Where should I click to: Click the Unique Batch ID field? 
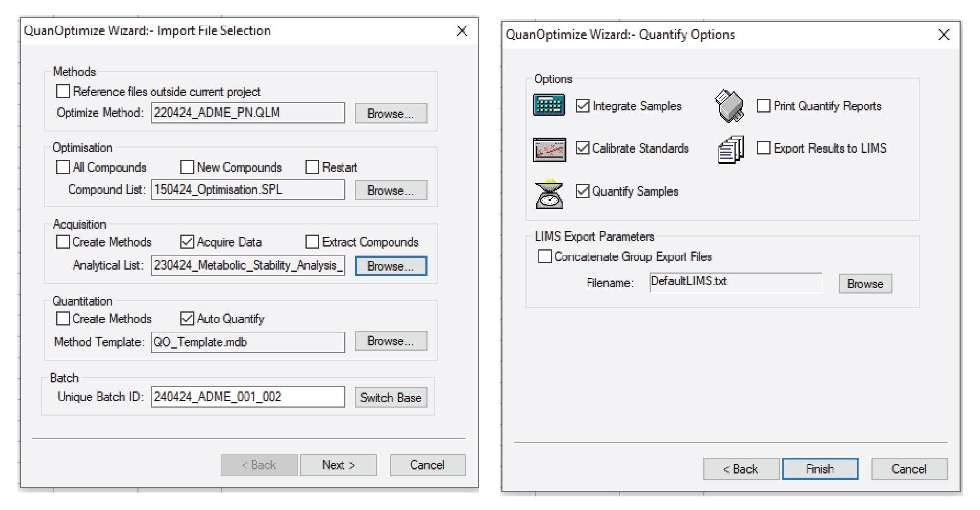[248, 397]
